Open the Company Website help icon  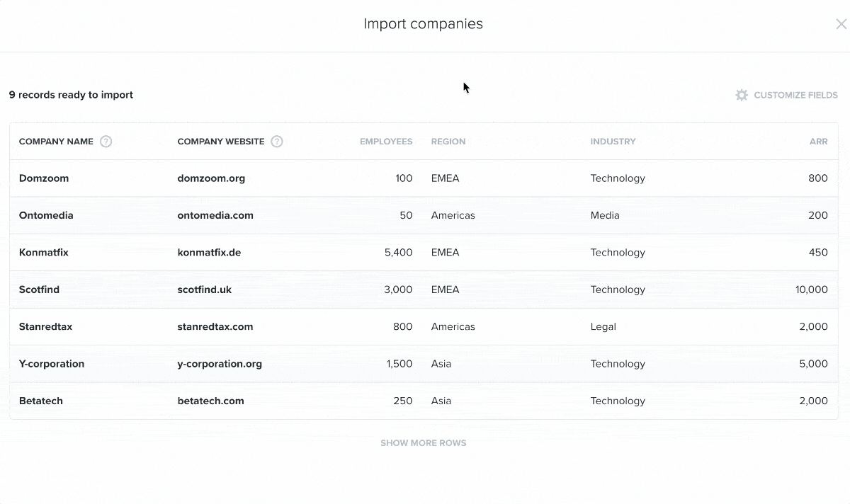tap(277, 142)
